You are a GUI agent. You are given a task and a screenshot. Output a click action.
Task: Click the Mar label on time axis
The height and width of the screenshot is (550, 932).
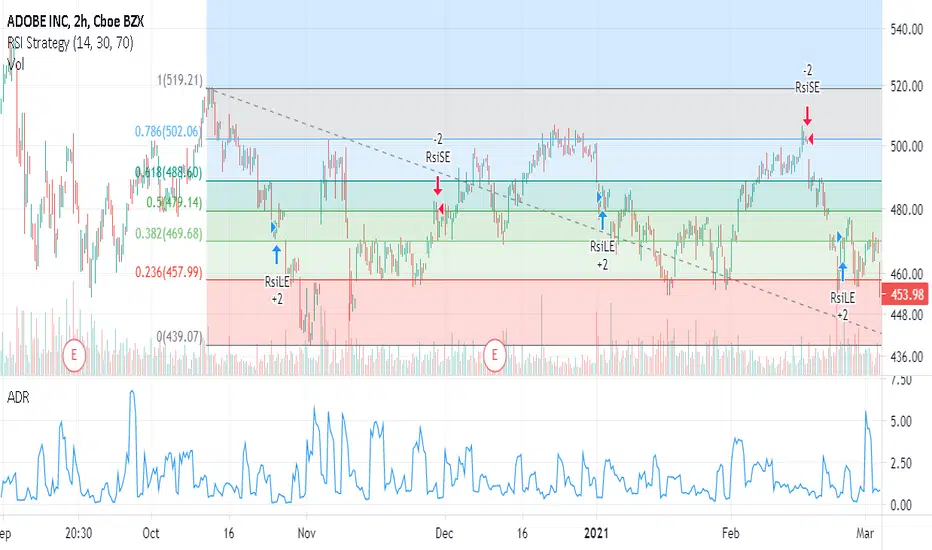(865, 533)
